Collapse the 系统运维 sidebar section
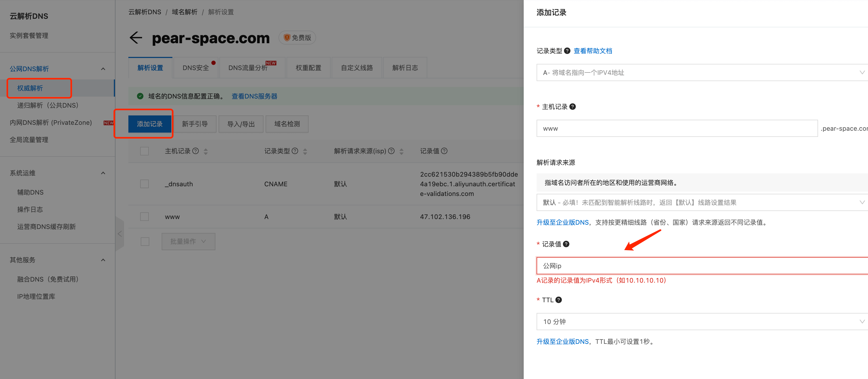The width and height of the screenshot is (868, 379). [103, 173]
